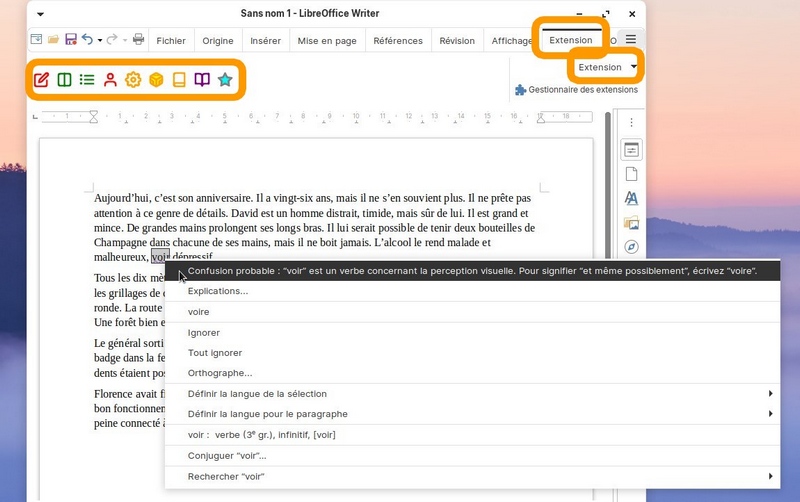
Task: Click the green two-column icon
Action: 64,80
